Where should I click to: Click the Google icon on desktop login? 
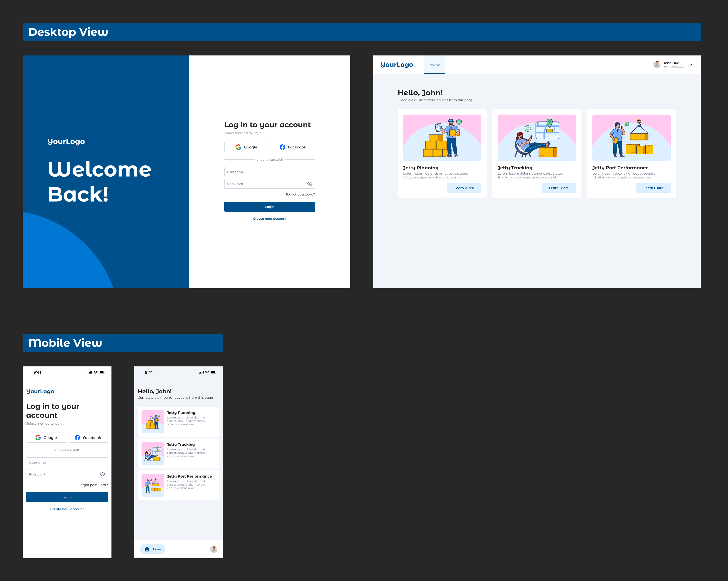click(238, 147)
